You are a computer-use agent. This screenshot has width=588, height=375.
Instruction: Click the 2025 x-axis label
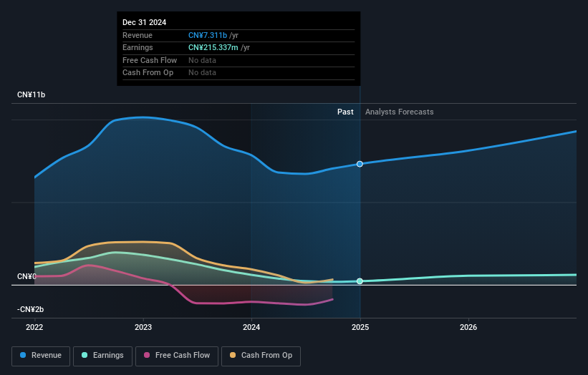click(360, 327)
